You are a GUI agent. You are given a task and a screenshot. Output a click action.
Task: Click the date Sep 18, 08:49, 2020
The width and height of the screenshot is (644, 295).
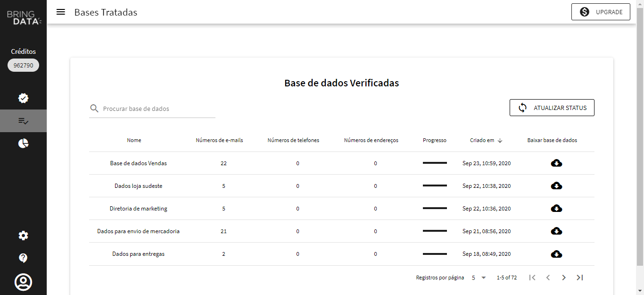point(487,254)
